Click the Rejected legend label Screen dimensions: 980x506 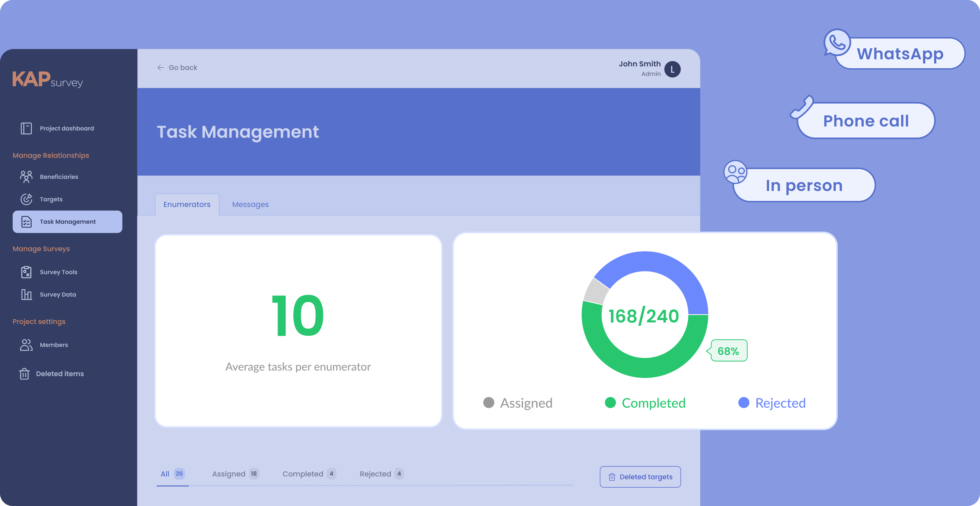780,403
